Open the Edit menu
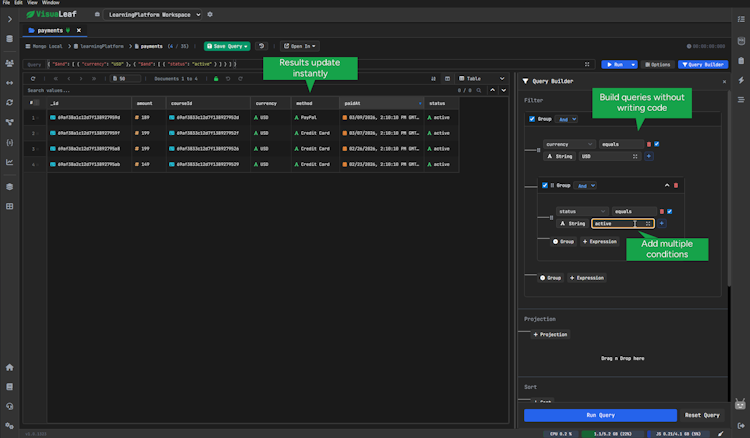750x438 pixels. pyautogui.click(x=18, y=2)
